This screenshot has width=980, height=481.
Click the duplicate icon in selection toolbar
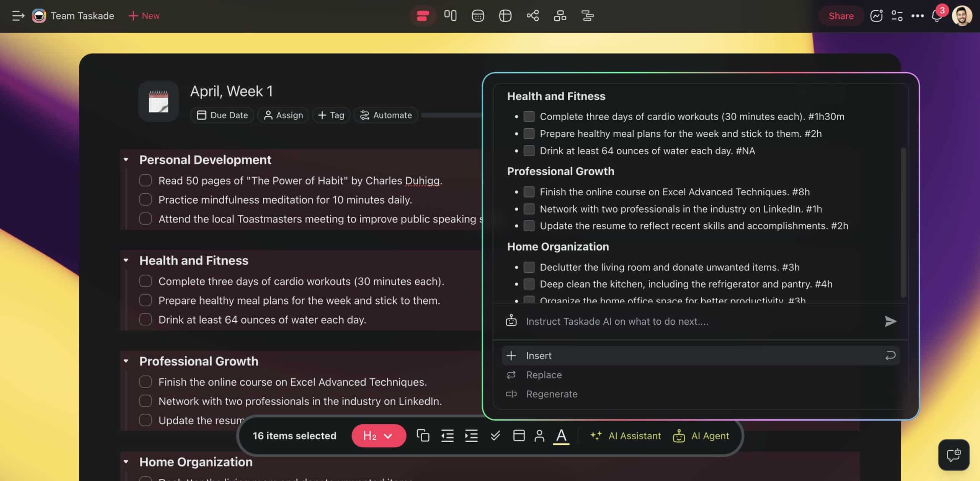pyautogui.click(x=423, y=436)
